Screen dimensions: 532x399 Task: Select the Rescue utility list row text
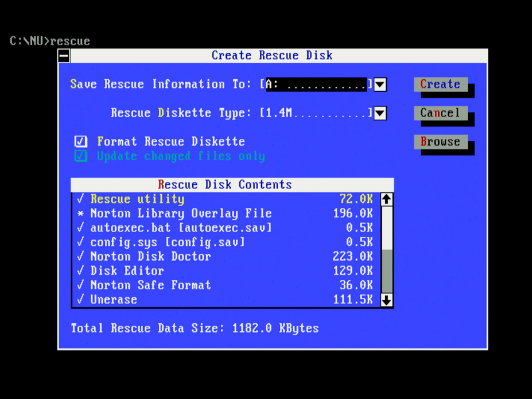click(x=138, y=199)
